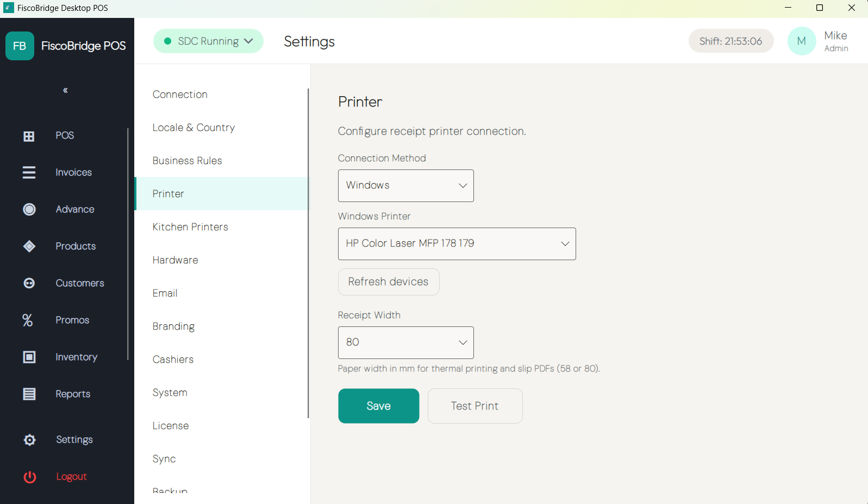The image size is (868, 504).
Task: Open the Connection Method dropdown
Action: tap(405, 186)
